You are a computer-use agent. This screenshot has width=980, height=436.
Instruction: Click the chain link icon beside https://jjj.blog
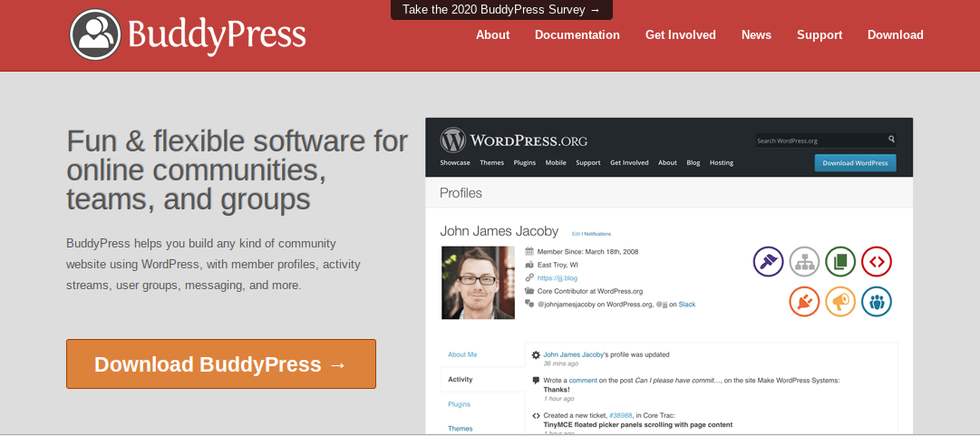click(x=529, y=278)
